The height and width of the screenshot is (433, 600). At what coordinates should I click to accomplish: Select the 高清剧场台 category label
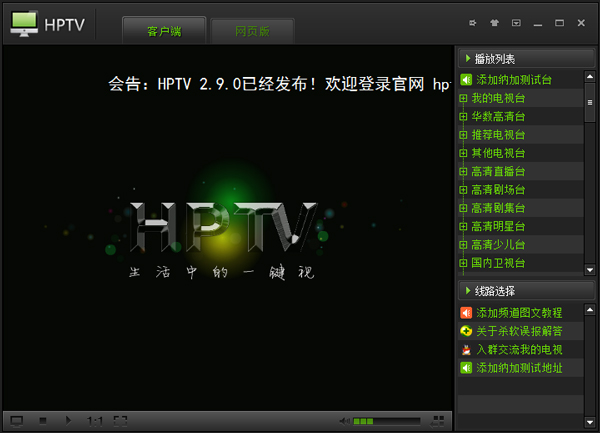(498, 190)
